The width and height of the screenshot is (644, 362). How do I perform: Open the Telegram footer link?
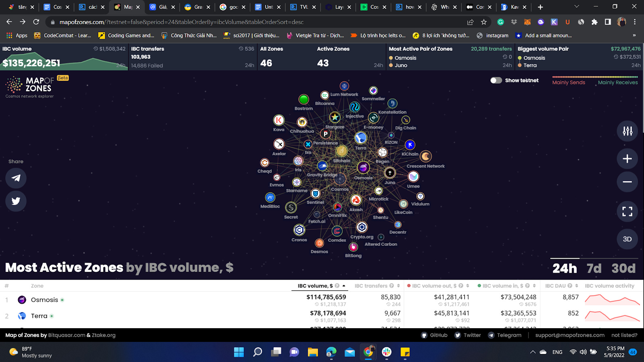point(505,335)
